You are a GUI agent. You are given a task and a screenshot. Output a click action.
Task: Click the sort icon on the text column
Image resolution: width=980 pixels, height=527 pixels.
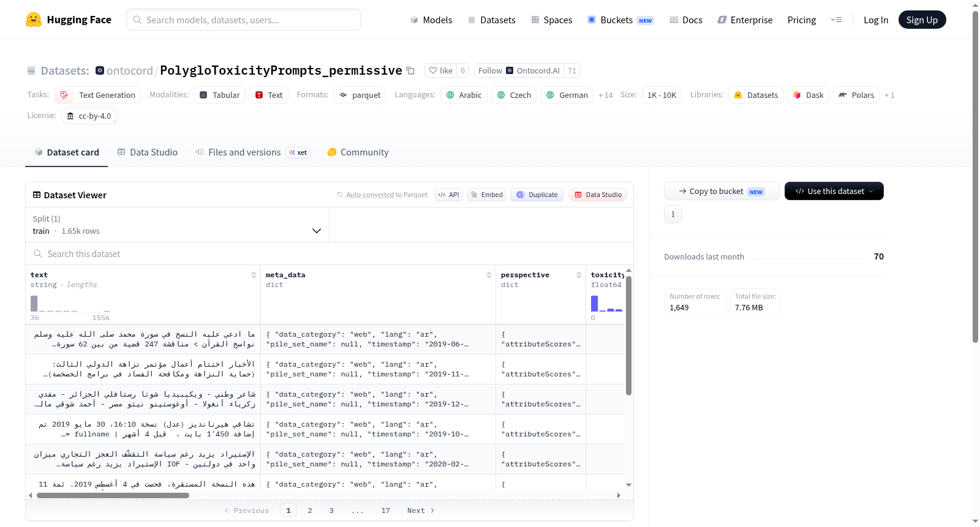[x=254, y=275]
